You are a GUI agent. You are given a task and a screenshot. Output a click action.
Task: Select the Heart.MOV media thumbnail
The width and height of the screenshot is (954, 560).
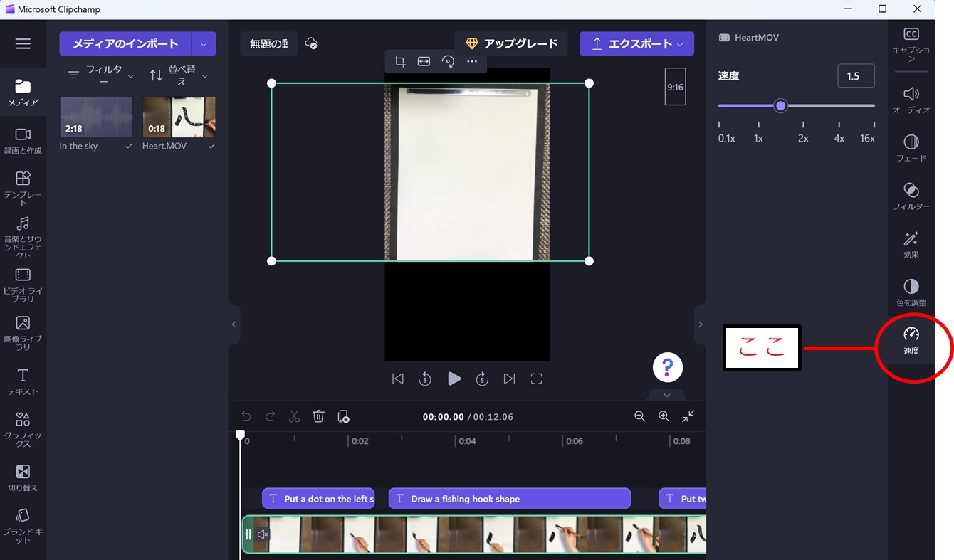179,117
